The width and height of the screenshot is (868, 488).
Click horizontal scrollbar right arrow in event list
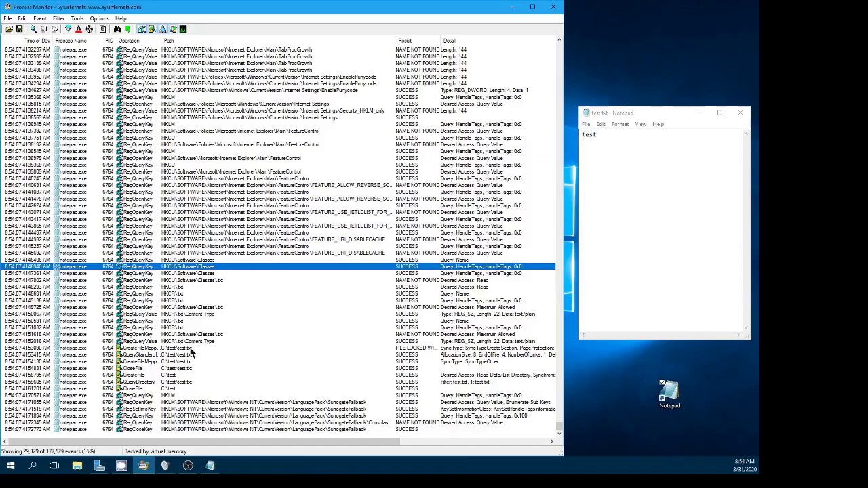click(552, 441)
